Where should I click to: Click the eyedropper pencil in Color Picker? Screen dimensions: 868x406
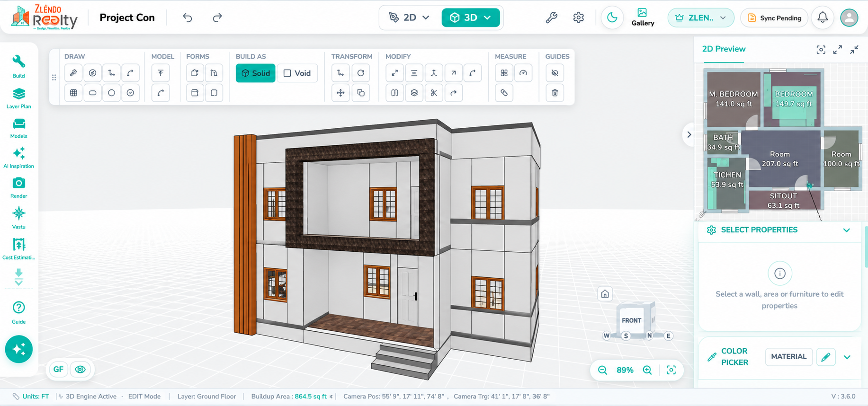tap(825, 357)
